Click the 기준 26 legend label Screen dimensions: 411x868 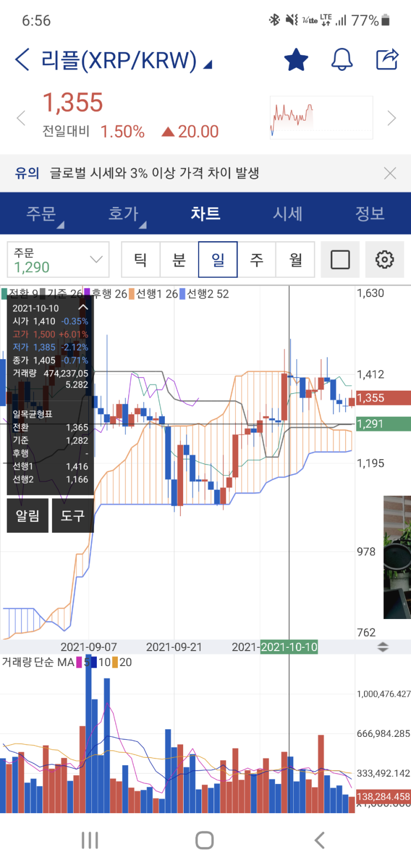click(65, 294)
